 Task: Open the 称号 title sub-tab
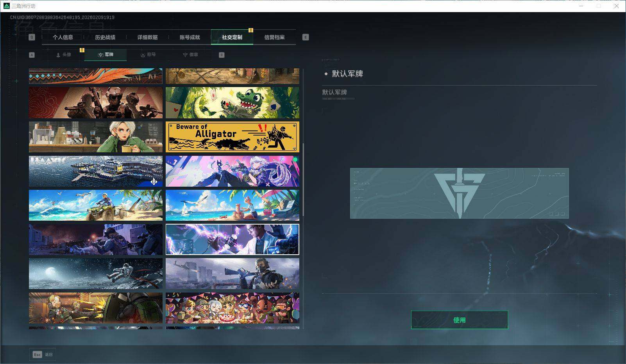pos(148,55)
